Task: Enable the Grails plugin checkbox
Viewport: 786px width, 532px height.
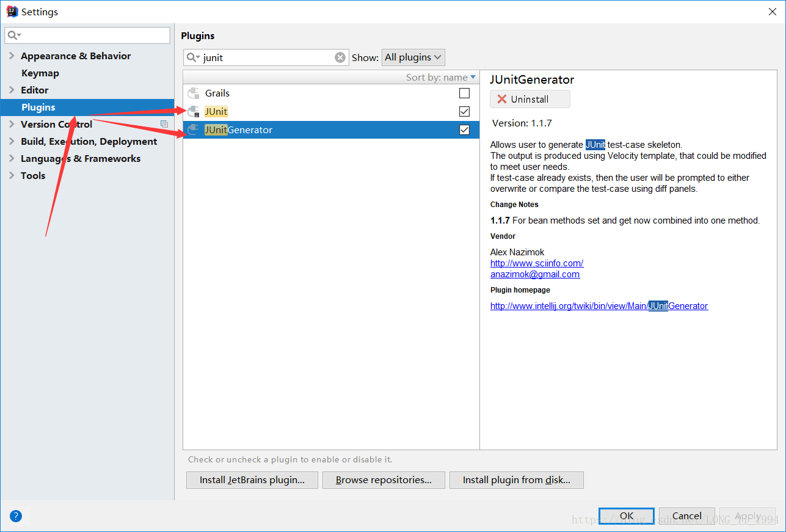Action: 465,93
